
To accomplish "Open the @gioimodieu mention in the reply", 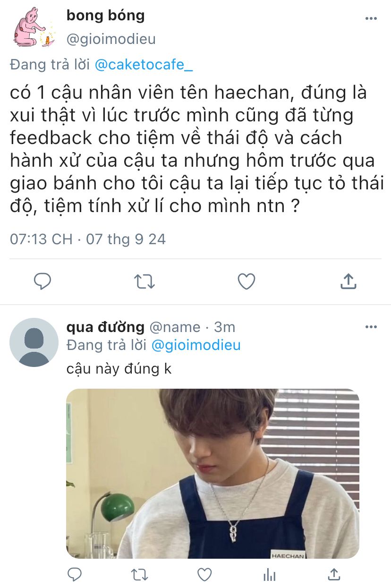I will 196,345.
